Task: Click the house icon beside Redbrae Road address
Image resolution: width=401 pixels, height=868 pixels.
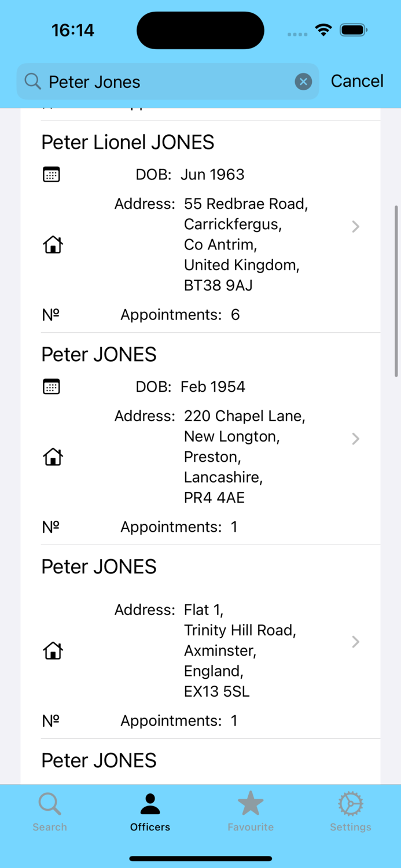Action: point(53,245)
